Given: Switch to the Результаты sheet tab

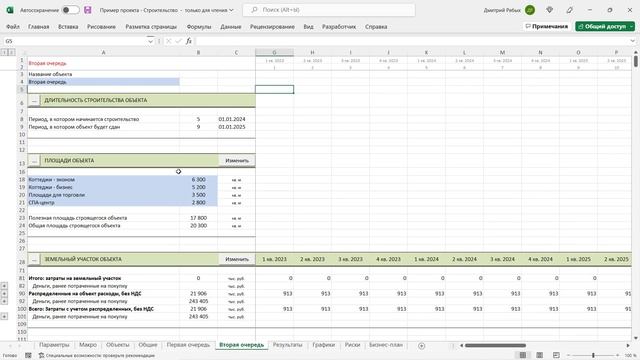Looking at the screenshot, I should (x=287, y=345).
